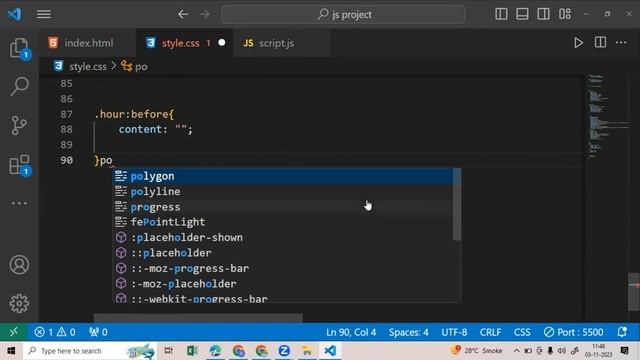Open the Windows Start menu

click(x=11, y=351)
